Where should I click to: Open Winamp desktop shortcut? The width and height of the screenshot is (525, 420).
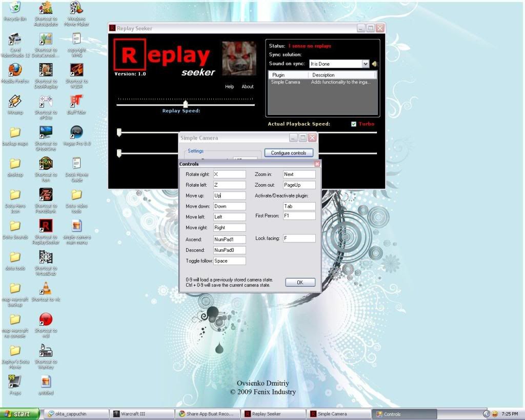(x=15, y=105)
